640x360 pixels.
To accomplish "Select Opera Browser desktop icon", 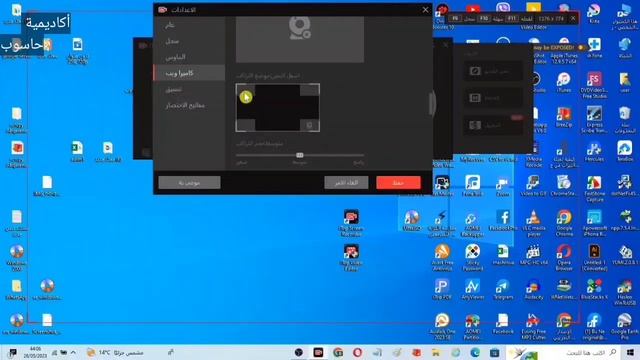I will 564,258.
